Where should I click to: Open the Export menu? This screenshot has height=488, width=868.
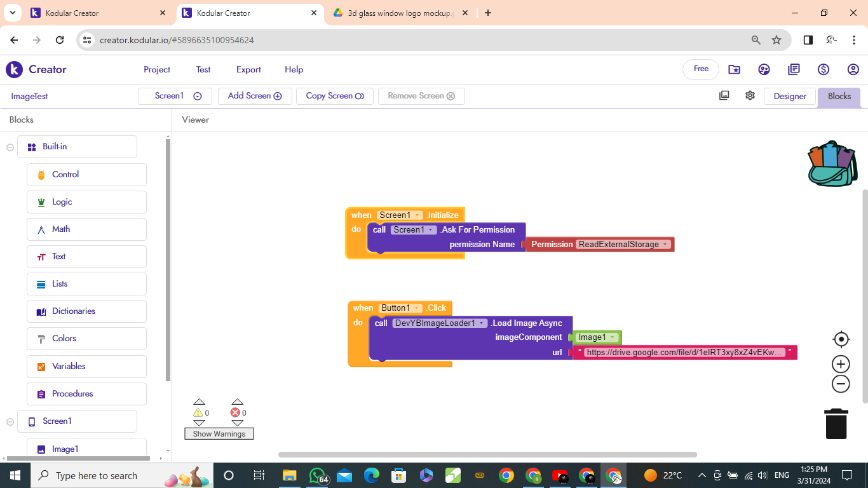point(248,69)
